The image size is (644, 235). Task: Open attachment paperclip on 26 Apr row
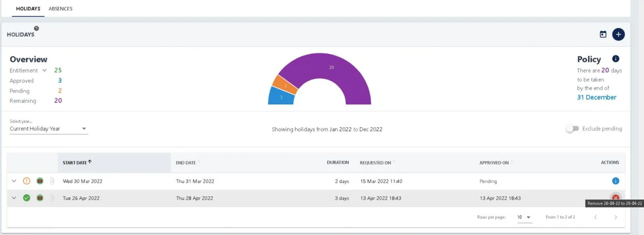click(x=52, y=198)
